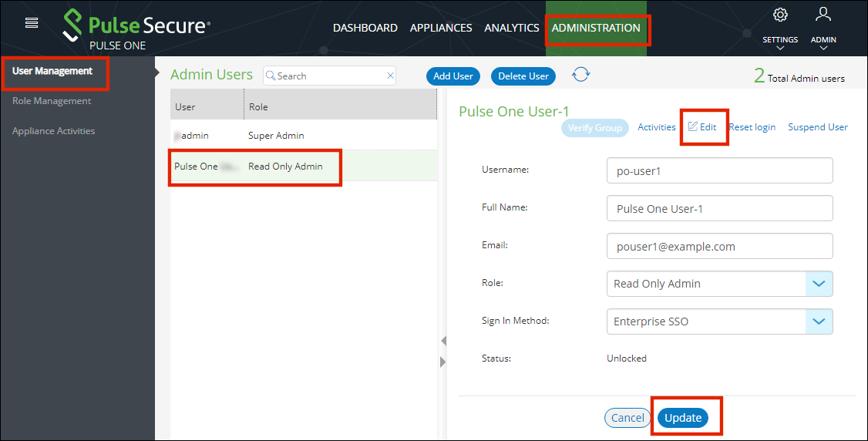
Task: Open the hamburger menu icon
Action: pyautogui.click(x=32, y=22)
